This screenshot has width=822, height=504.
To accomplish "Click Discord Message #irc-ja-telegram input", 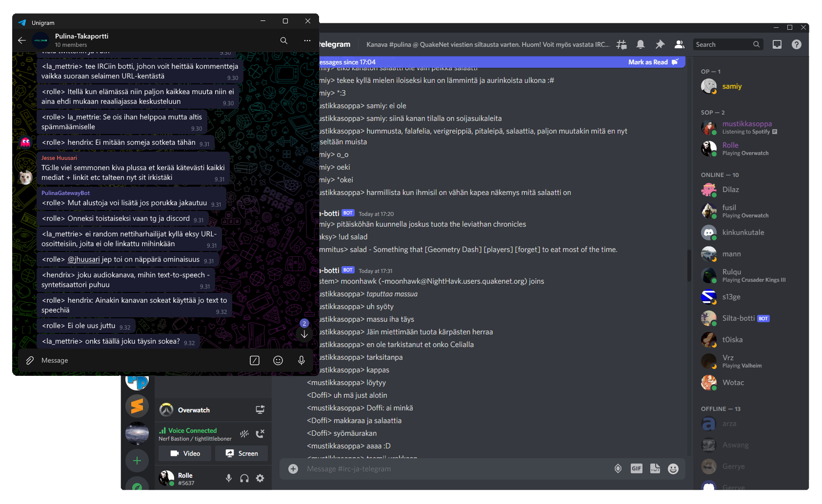I will tap(454, 469).
